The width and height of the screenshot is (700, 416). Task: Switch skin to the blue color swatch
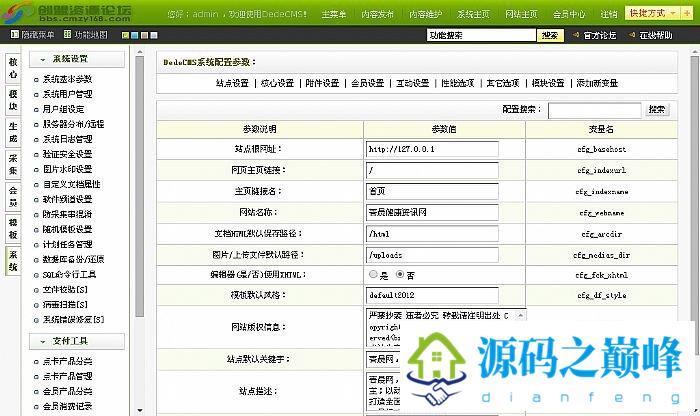[135, 35]
